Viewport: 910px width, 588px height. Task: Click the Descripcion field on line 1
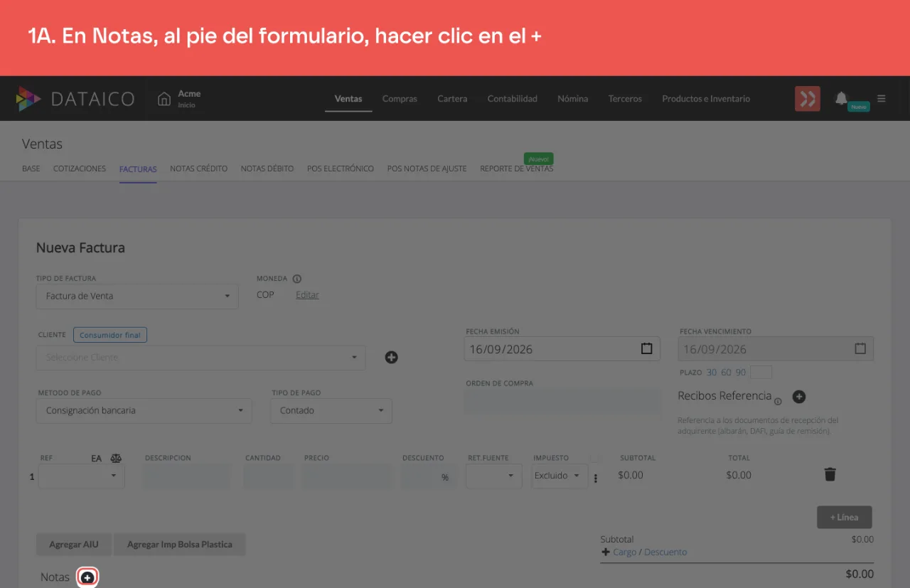(188, 476)
